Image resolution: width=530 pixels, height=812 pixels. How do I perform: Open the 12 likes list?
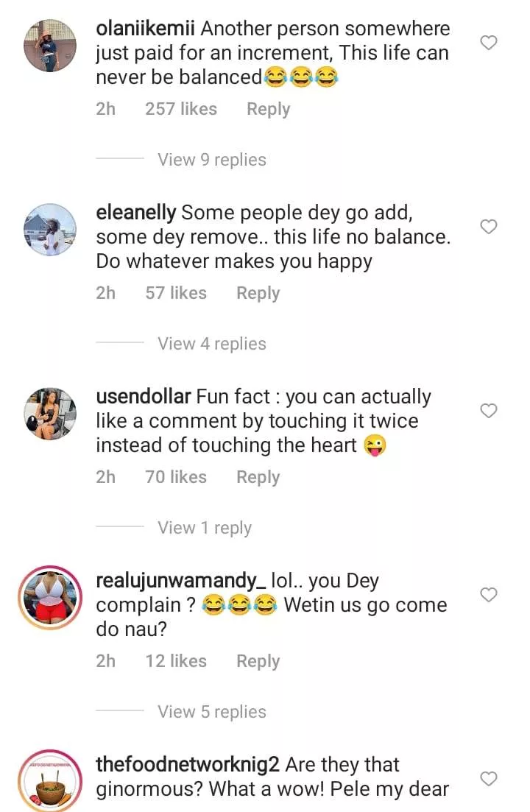point(176,661)
